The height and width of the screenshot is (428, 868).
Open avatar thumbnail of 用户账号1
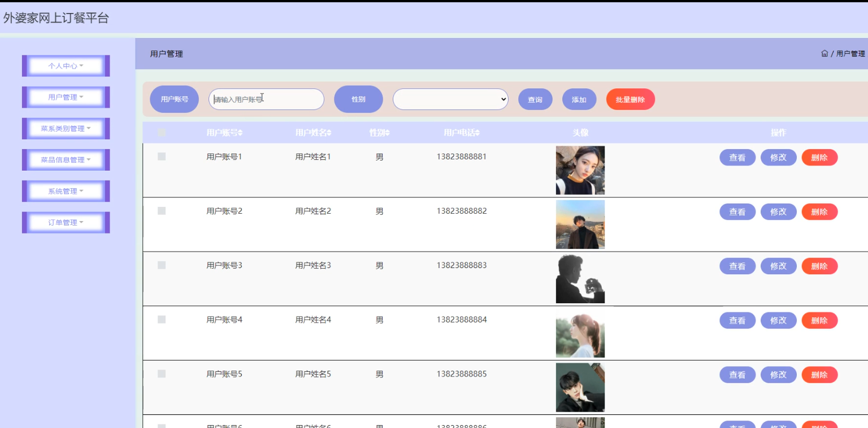(x=580, y=170)
